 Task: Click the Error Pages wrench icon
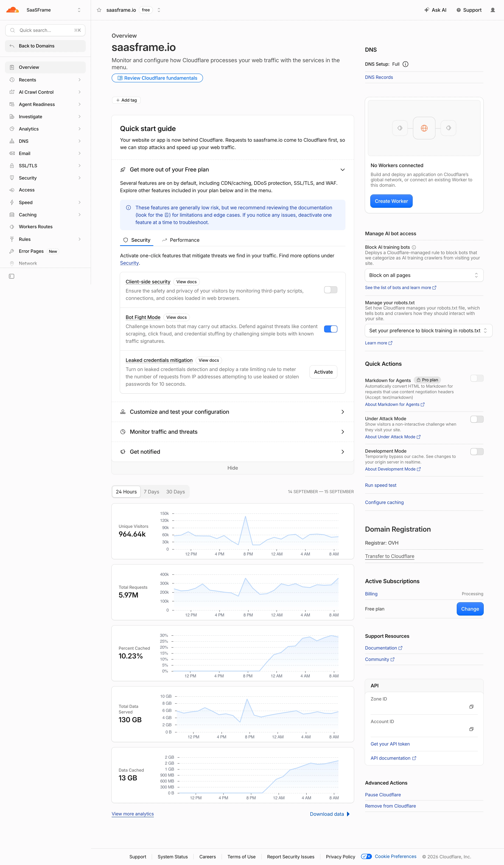point(12,251)
